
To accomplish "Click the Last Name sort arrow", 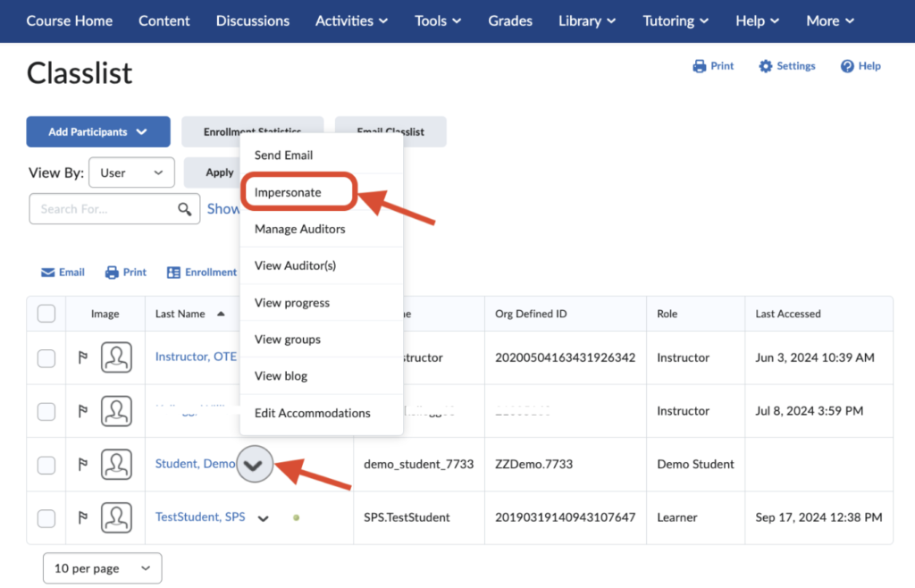I will click(x=221, y=314).
